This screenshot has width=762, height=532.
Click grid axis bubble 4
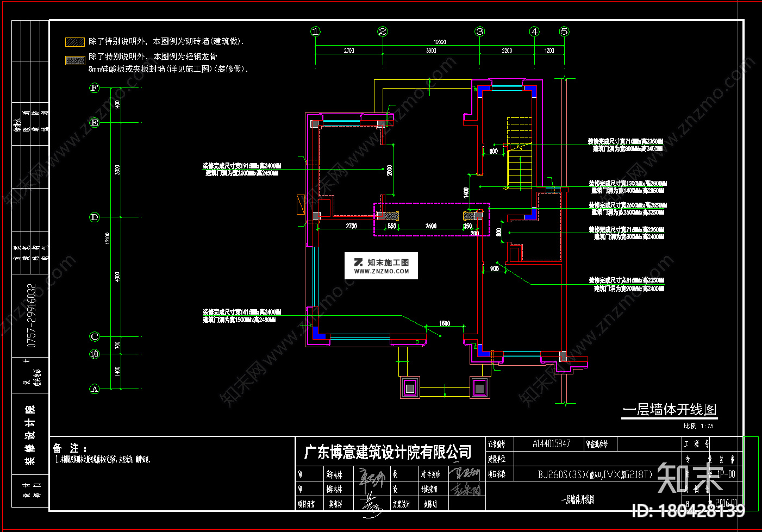pyautogui.click(x=534, y=32)
